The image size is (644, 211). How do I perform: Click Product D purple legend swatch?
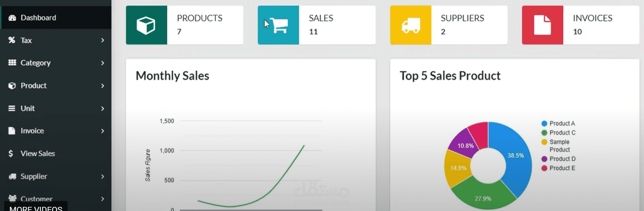(544, 159)
